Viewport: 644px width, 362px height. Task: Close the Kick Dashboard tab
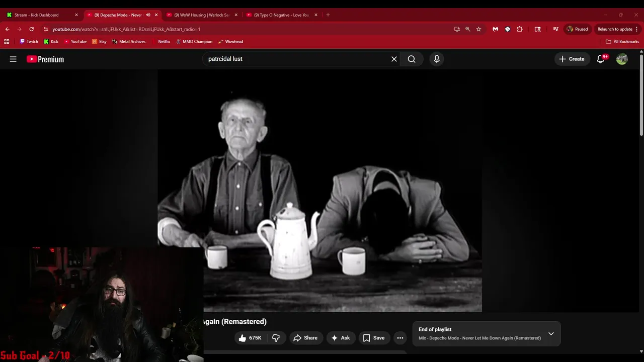point(76,15)
